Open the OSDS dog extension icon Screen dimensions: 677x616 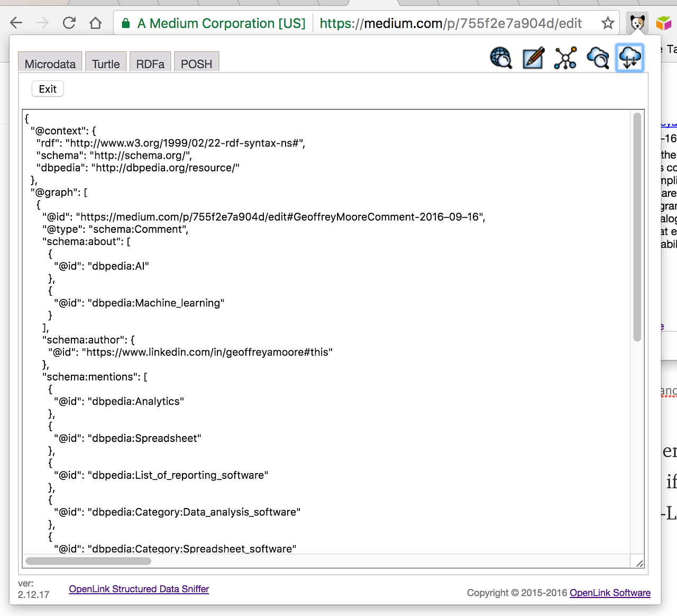point(637,23)
